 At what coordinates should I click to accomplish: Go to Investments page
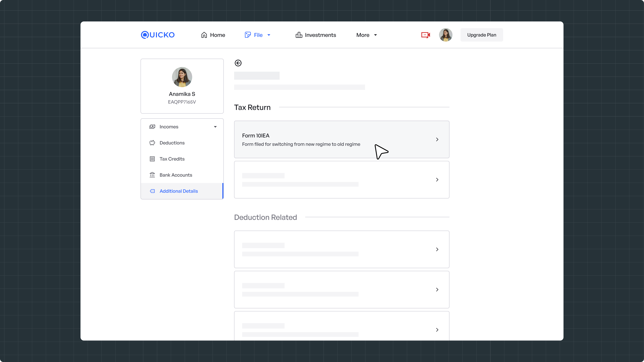[320, 35]
